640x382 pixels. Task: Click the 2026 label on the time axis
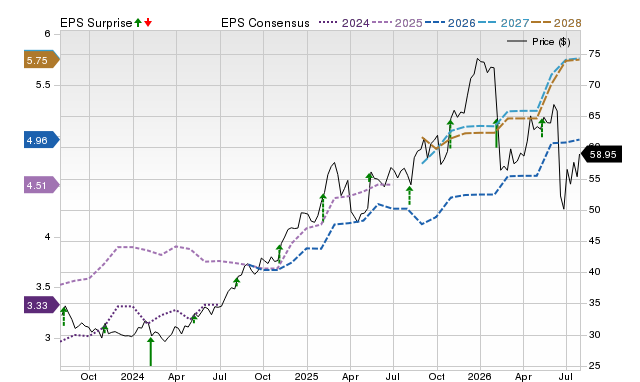pyautogui.click(x=480, y=376)
